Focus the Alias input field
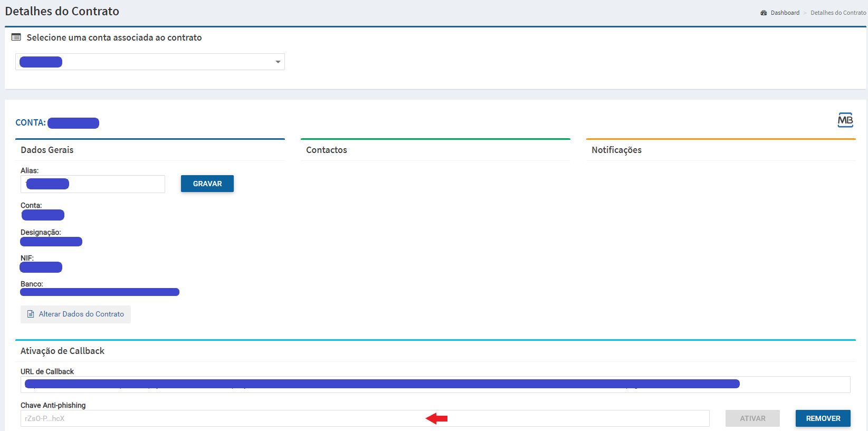This screenshot has height=431, width=868. point(93,184)
